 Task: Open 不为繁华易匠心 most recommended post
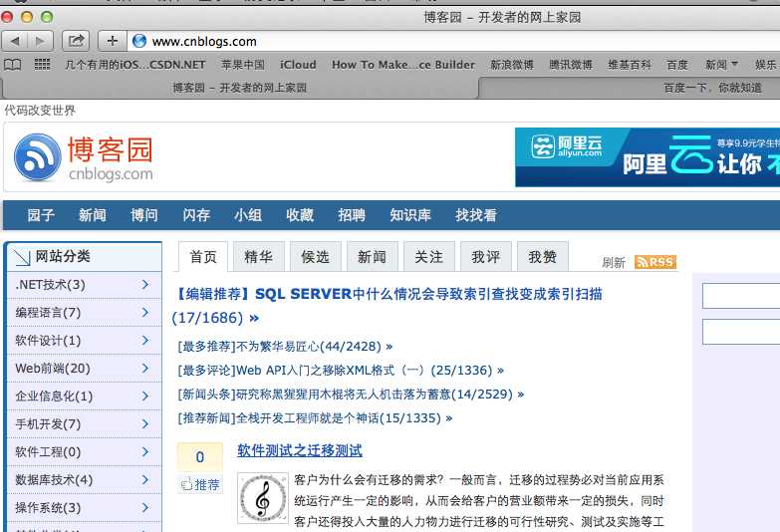pos(285,347)
